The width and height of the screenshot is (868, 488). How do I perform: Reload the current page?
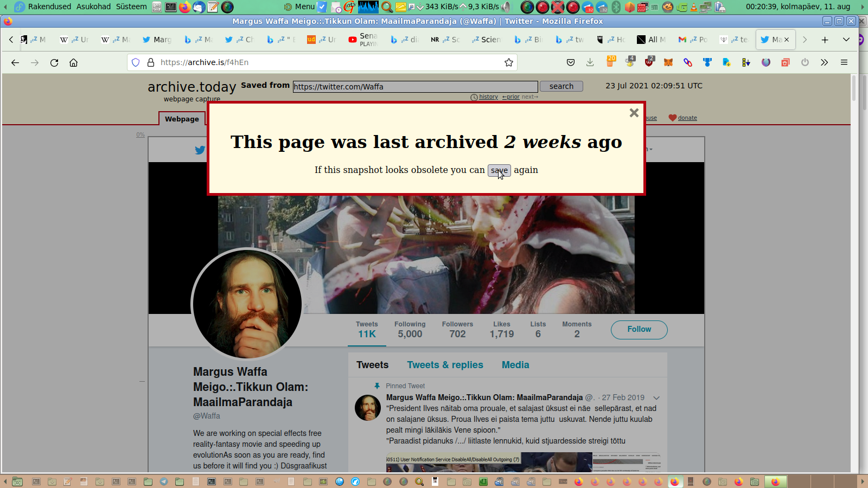click(x=54, y=62)
